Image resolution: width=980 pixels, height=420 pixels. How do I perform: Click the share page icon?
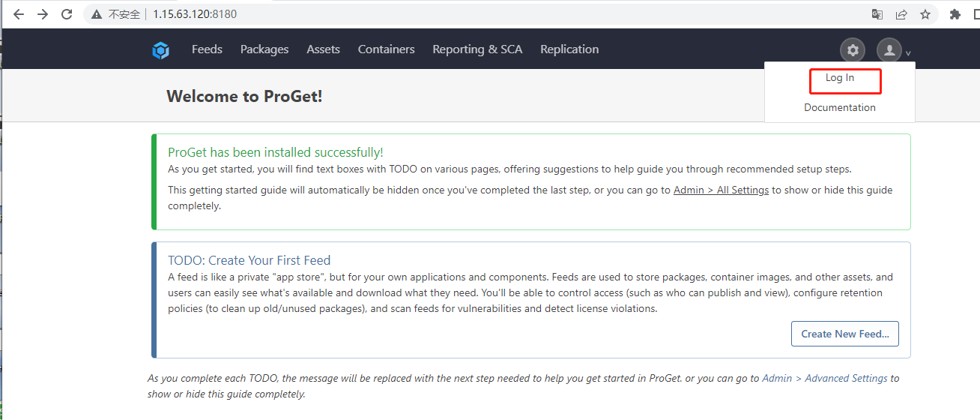coord(901,14)
